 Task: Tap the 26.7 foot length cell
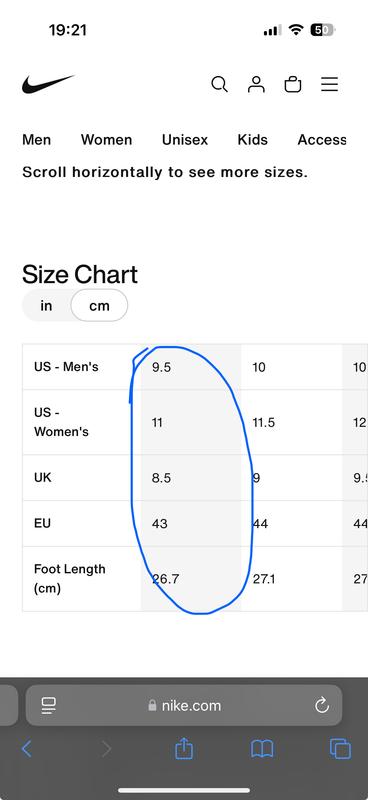[x=191, y=579]
